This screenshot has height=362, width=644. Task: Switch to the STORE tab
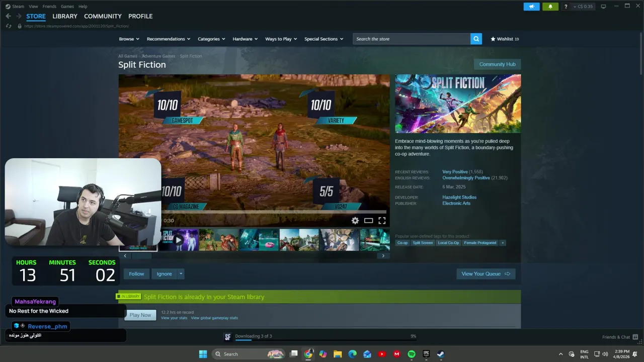tap(36, 16)
